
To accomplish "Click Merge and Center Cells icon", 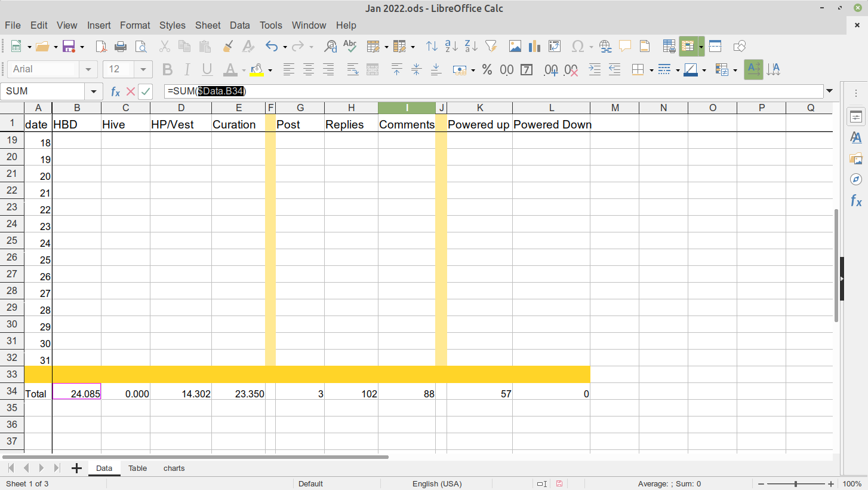I will (373, 70).
